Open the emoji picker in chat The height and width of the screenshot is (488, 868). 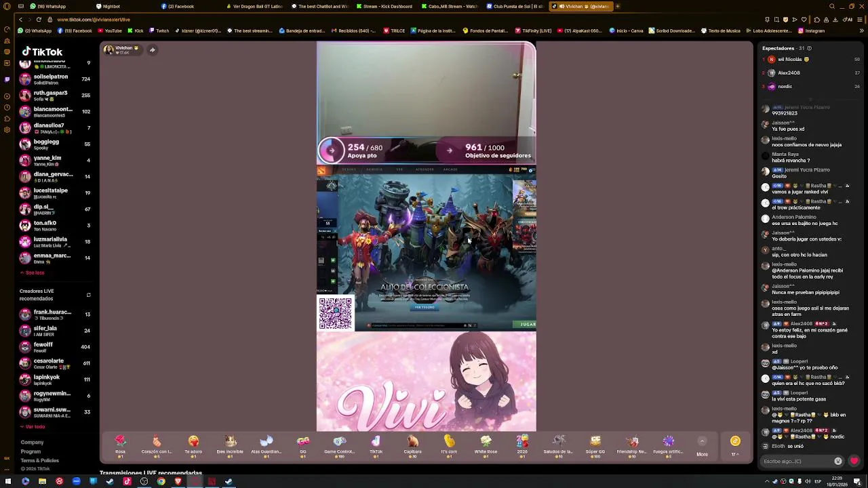[838, 461]
